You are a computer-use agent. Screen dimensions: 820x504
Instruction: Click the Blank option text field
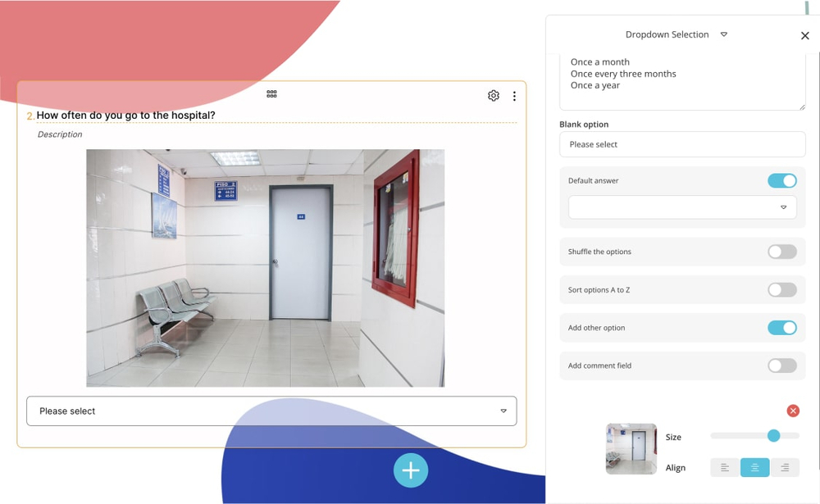pyautogui.click(x=682, y=144)
